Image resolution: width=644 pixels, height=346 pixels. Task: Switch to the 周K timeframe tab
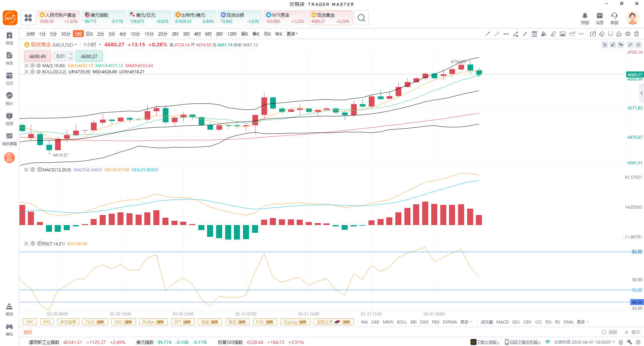[245, 34]
